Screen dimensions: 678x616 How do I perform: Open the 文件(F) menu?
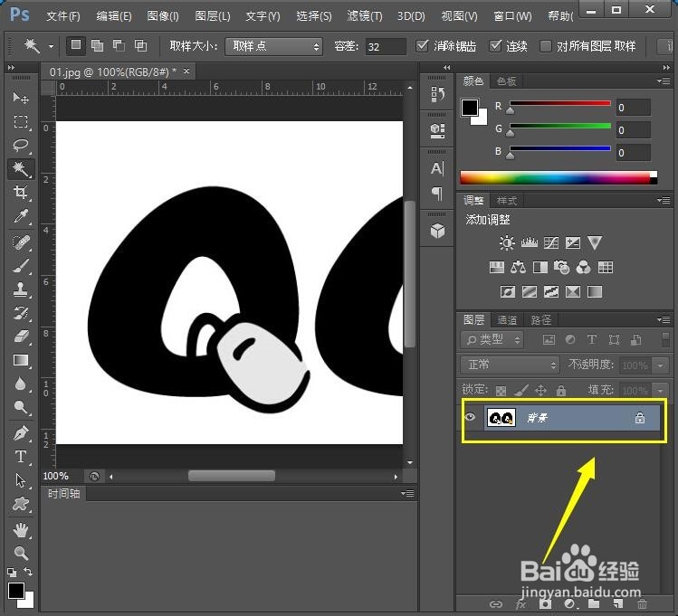(63, 16)
